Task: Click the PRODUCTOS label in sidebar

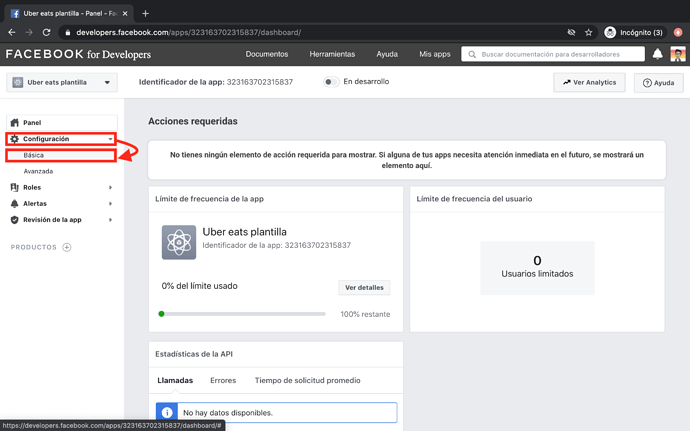Action: [x=34, y=247]
